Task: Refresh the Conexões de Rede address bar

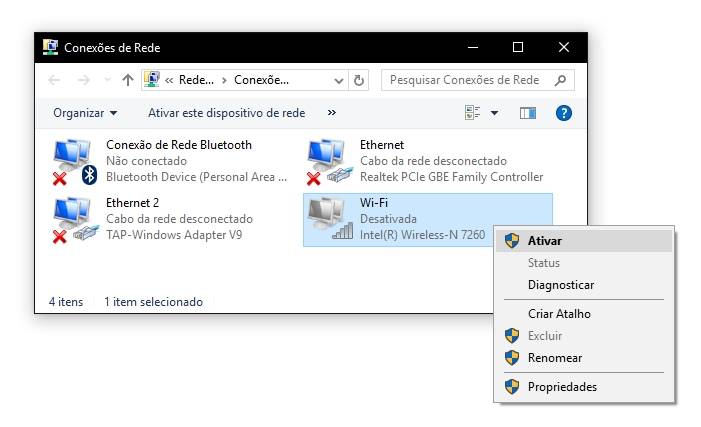Action: 359,80
